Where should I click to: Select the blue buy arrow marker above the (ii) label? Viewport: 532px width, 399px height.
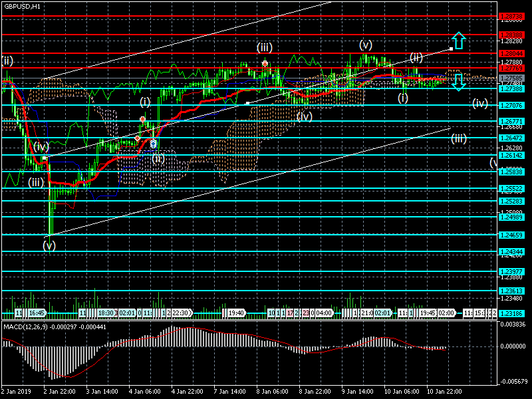154,144
